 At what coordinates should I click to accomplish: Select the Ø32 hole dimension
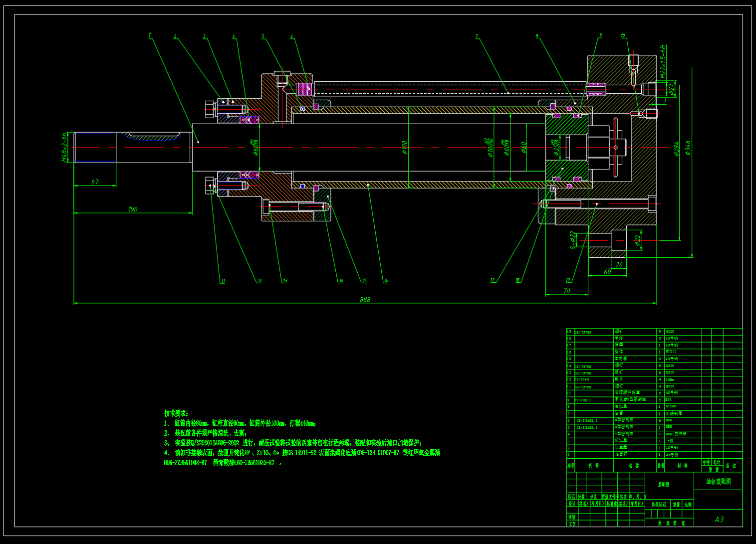637,240
